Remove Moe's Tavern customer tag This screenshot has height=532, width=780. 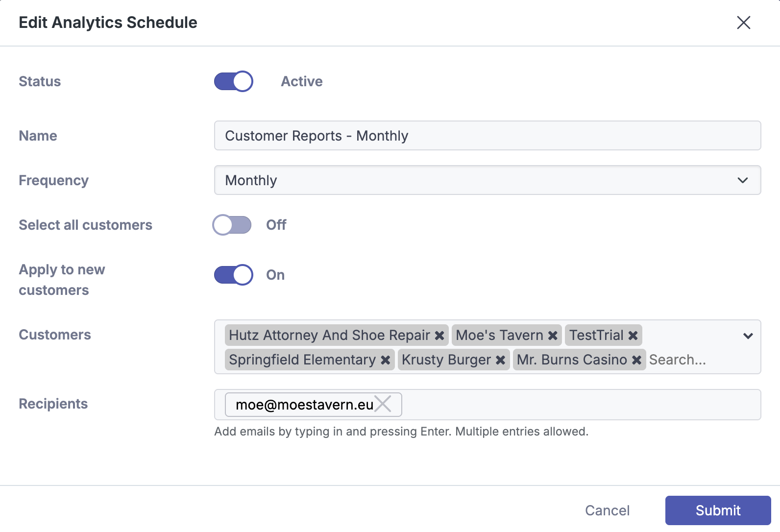point(553,336)
